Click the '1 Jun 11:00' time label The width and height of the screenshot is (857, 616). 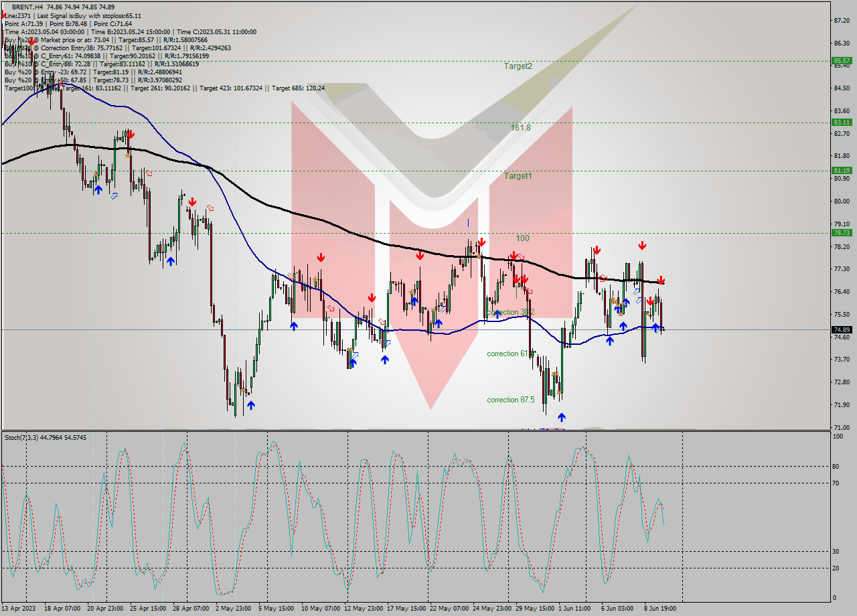point(576,609)
